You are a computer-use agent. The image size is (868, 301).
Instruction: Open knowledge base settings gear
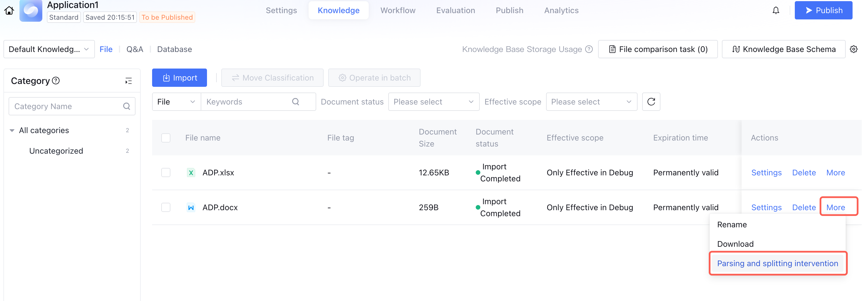tap(853, 49)
